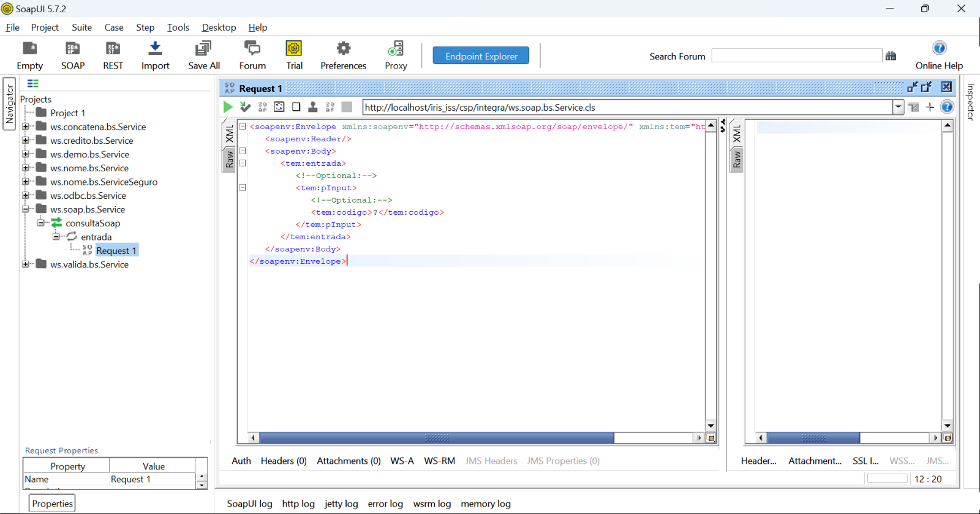980x514 pixels.
Task: Click the Add to TestCase checkmark icon
Action: 245,107
